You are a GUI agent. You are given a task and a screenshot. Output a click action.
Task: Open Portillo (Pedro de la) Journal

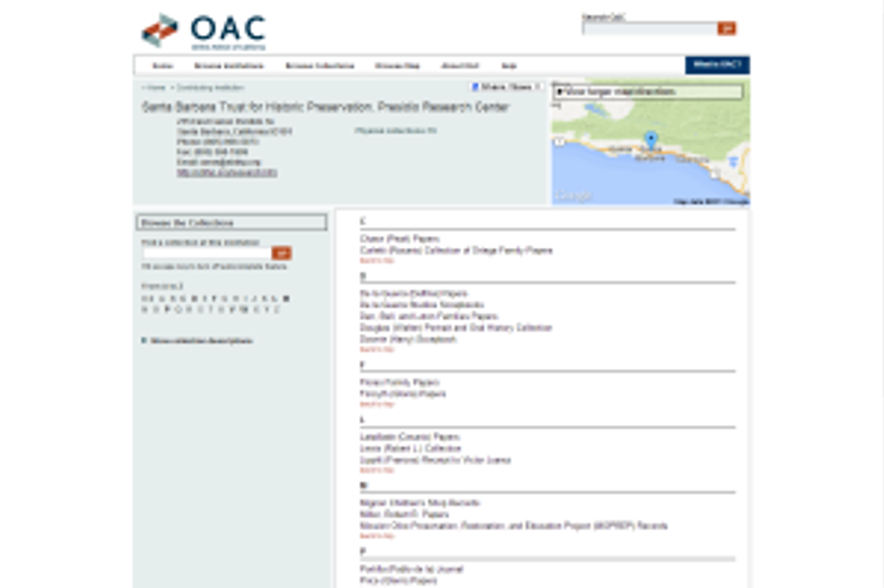coord(411,569)
